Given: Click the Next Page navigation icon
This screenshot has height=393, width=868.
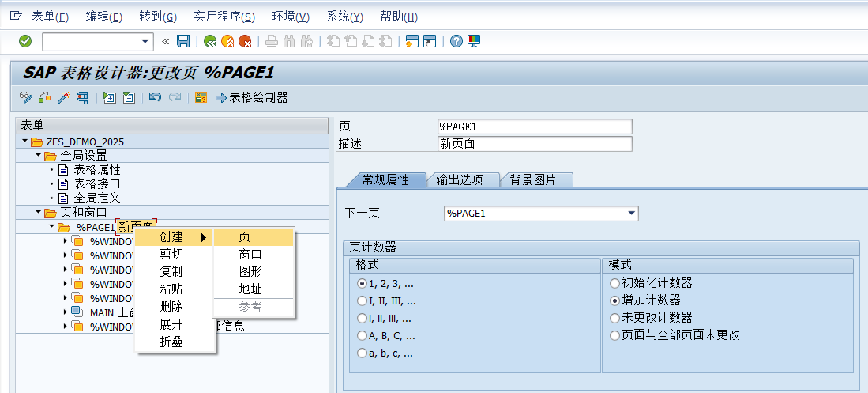Looking at the screenshot, I should pos(368,41).
